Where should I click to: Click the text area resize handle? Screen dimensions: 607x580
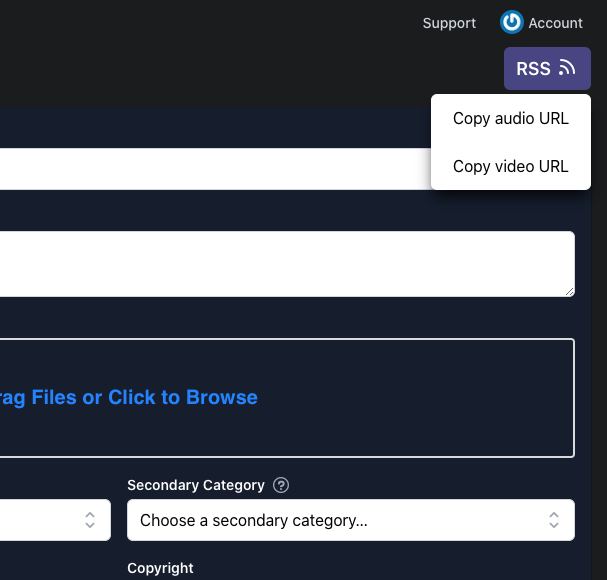569,291
